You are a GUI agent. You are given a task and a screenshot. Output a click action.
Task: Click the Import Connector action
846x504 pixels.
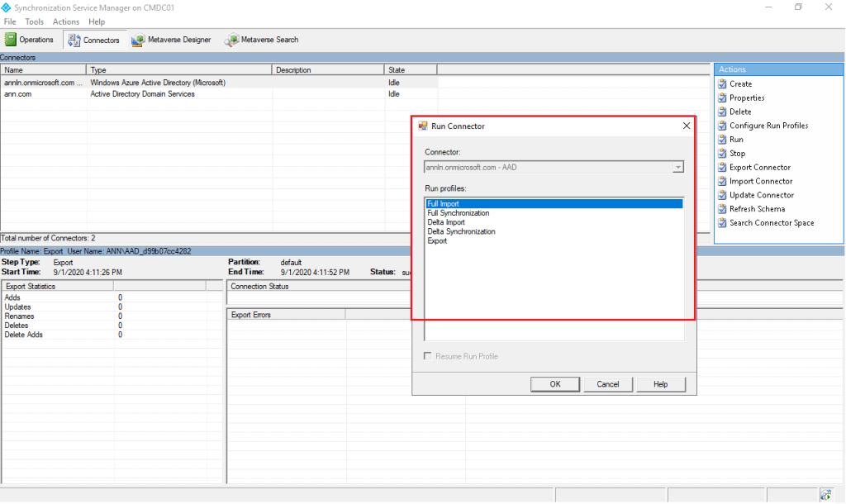tap(761, 181)
